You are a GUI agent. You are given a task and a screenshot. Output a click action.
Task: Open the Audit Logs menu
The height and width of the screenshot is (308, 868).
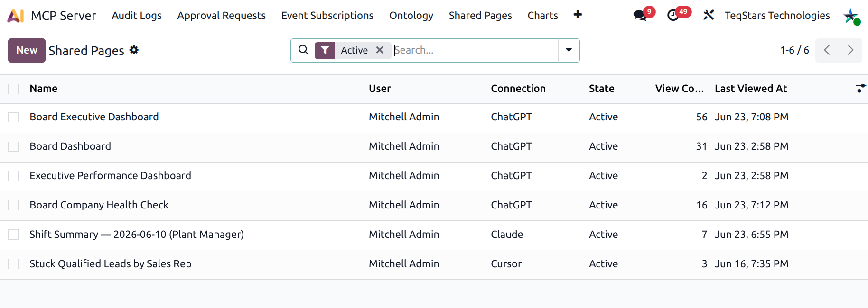pyautogui.click(x=137, y=16)
